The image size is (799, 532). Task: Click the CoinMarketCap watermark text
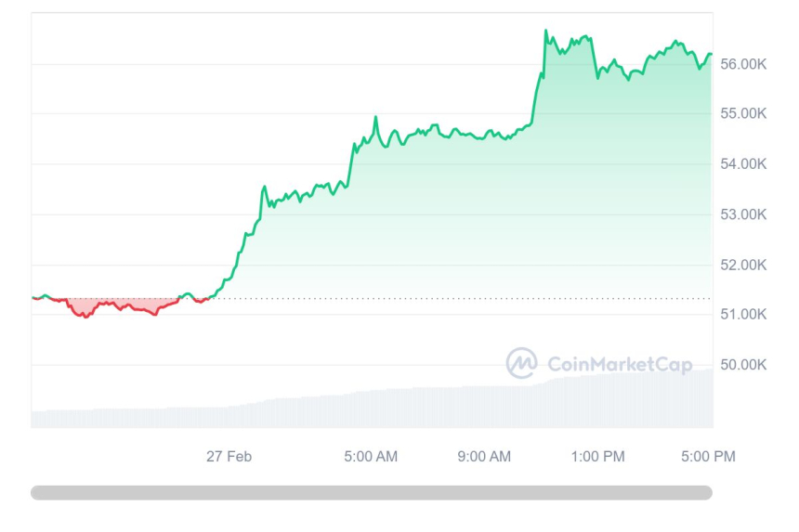point(620,364)
